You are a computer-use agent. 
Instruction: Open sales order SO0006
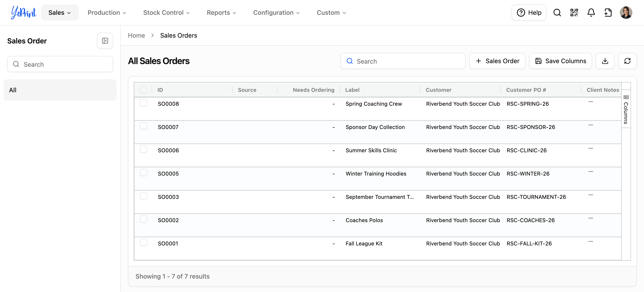(x=168, y=150)
